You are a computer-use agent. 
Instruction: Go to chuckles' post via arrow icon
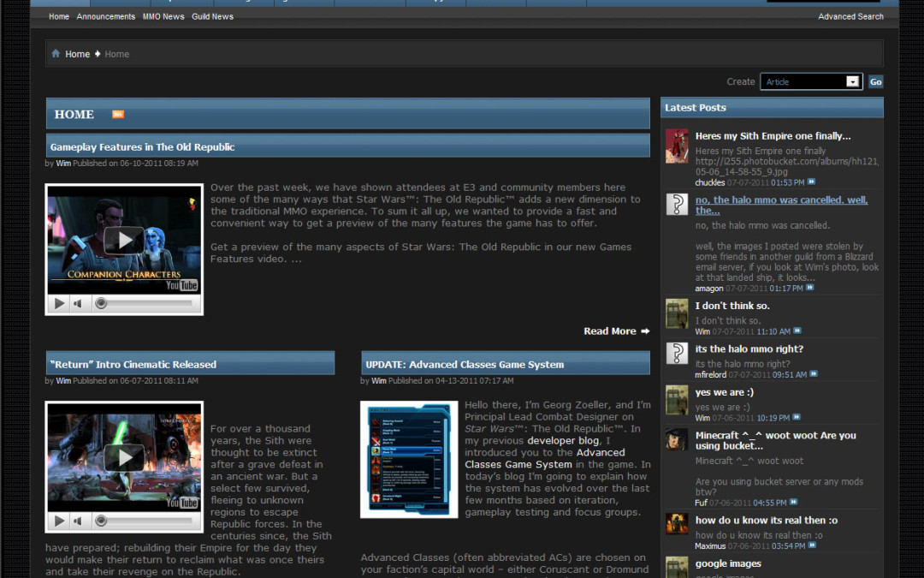pos(811,182)
